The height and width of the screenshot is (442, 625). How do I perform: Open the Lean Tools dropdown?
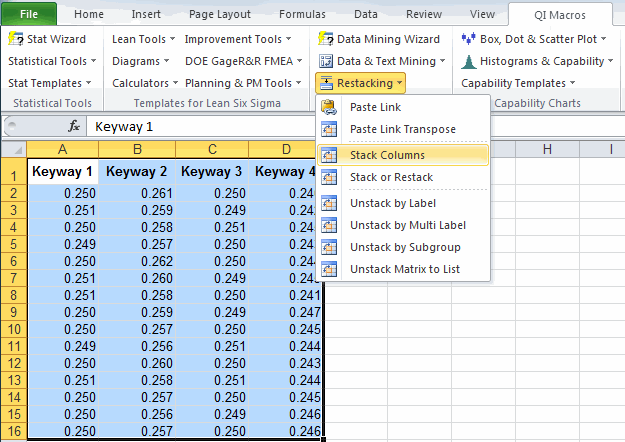coord(143,39)
